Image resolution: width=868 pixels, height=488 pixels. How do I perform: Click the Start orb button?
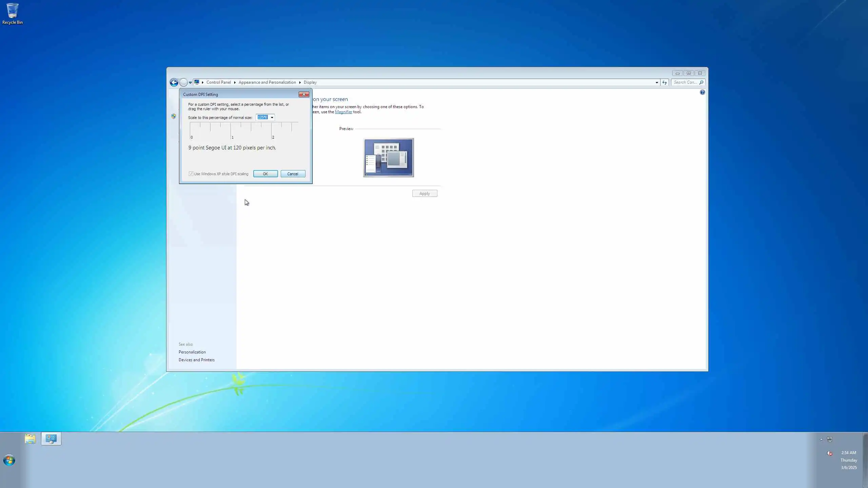pyautogui.click(x=9, y=460)
